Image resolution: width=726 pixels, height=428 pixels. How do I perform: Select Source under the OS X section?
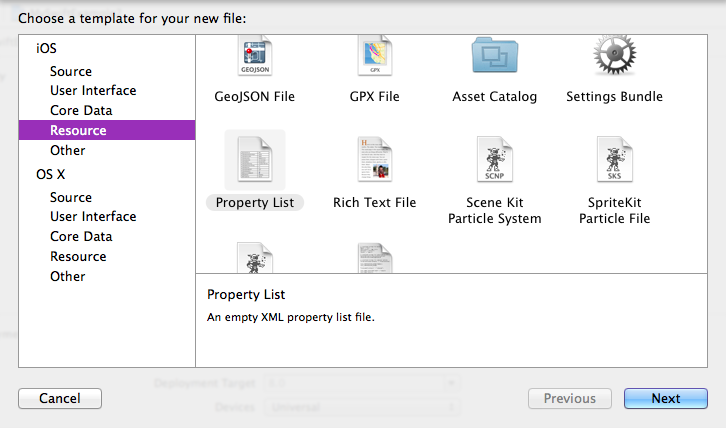pyautogui.click(x=71, y=197)
